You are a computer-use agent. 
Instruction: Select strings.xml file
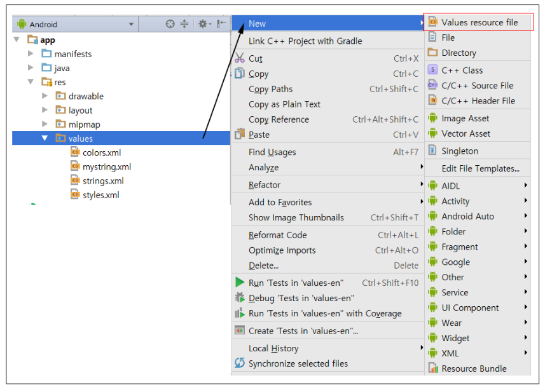[103, 180]
